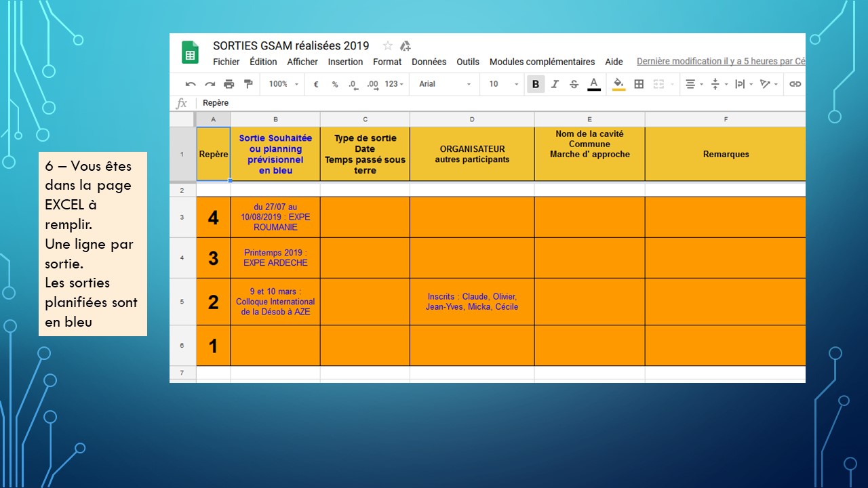This screenshot has height=488, width=868.
Task: Select the ORGANISATEUR header cell
Action: 472,154
